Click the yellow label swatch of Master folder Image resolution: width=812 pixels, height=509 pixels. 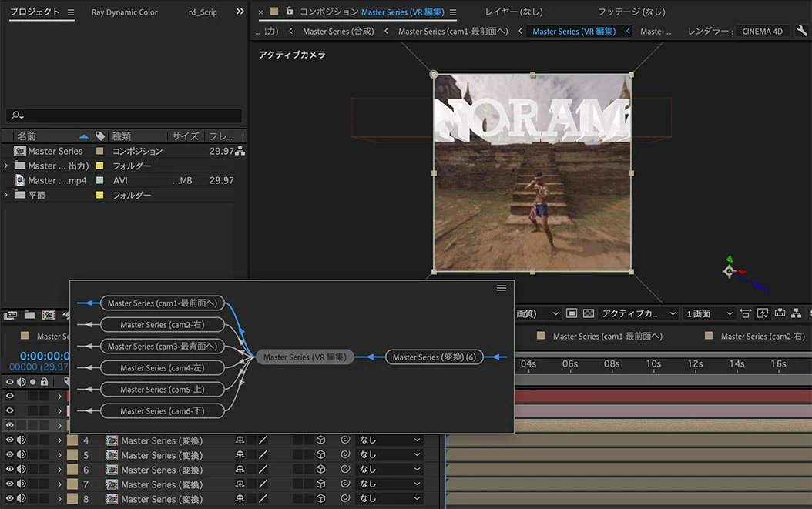click(x=100, y=166)
